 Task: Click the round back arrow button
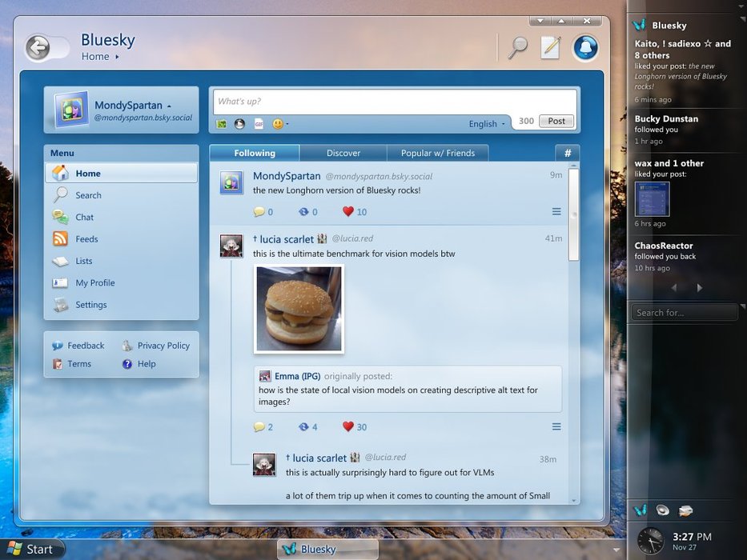point(38,47)
